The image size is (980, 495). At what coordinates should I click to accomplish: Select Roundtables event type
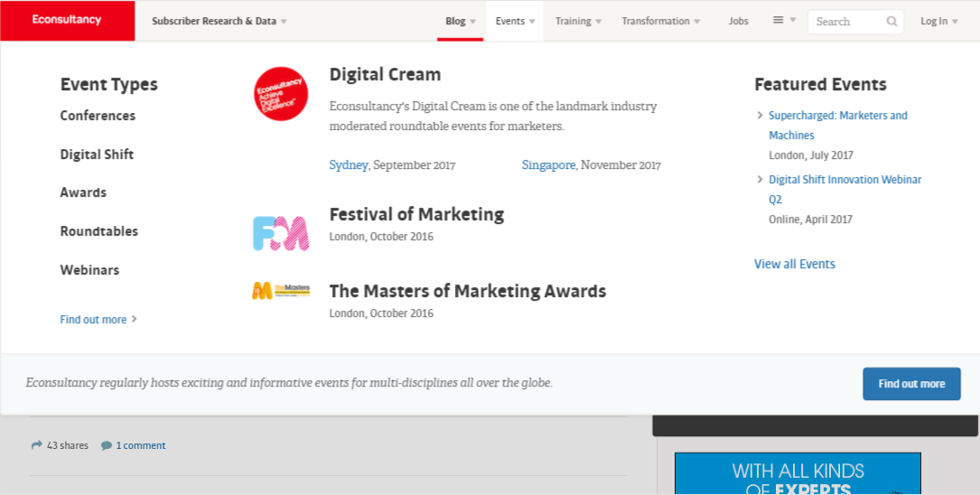pyautogui.click(x=98, y=231)
